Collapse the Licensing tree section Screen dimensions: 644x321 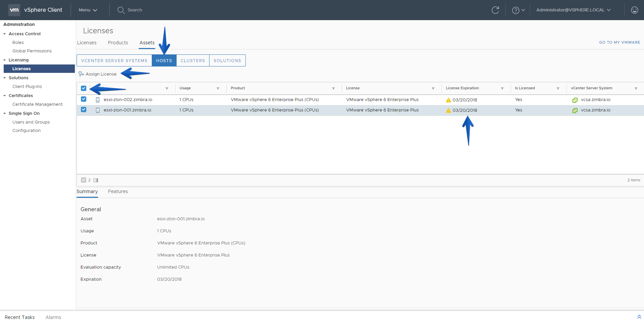(x=5, y=60)
